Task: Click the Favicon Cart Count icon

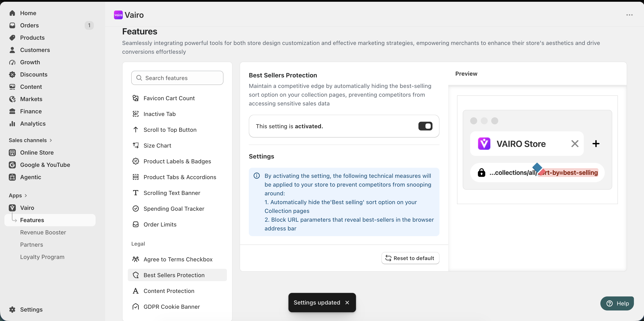Action: tap(135, 98)
